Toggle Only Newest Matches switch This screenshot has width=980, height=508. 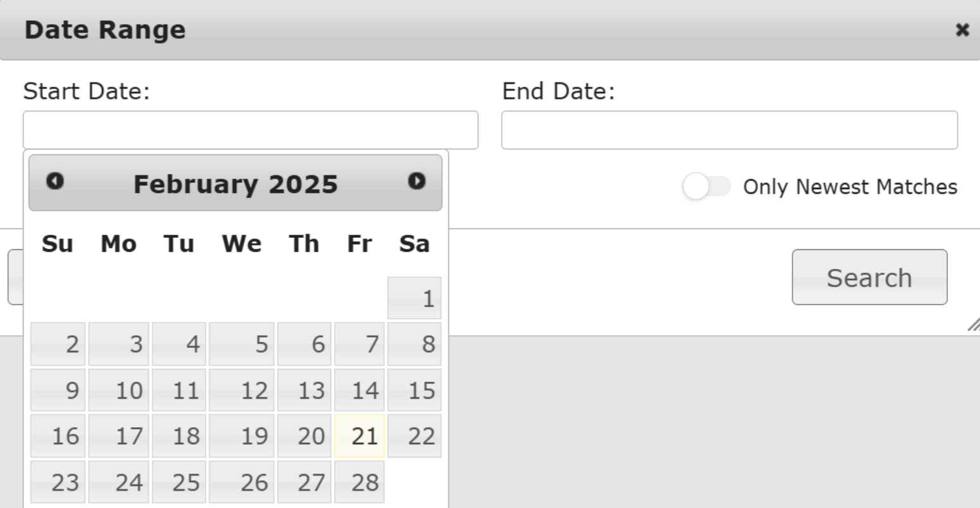[x=707, y=187]
